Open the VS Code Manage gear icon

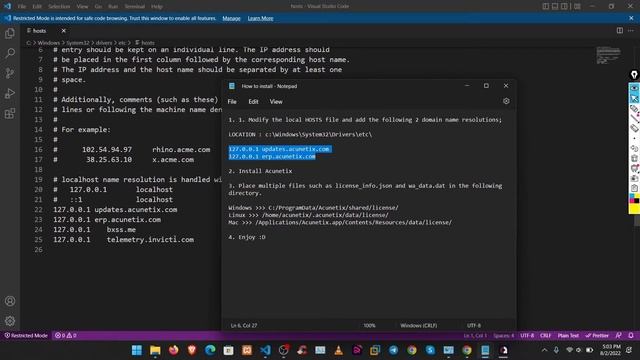(10, 321)
